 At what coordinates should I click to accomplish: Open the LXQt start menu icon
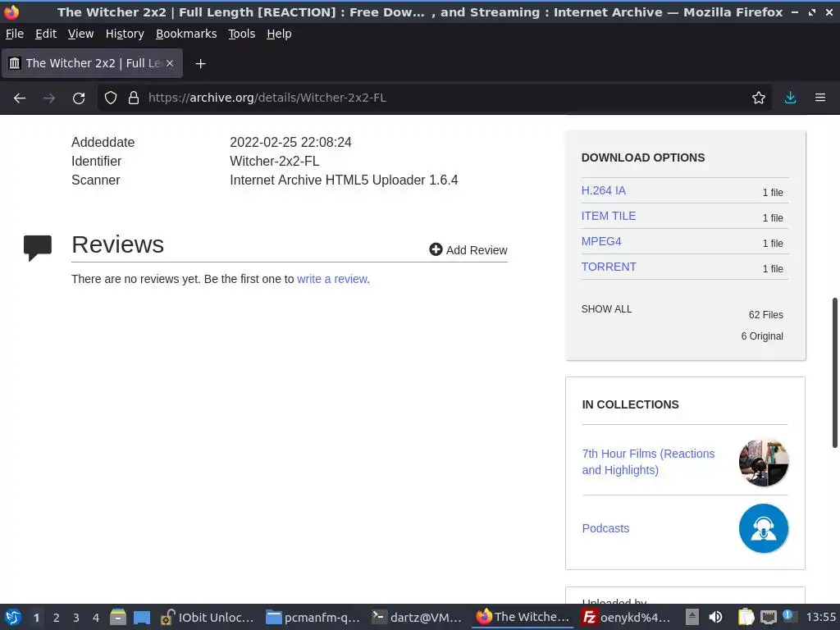13,618
